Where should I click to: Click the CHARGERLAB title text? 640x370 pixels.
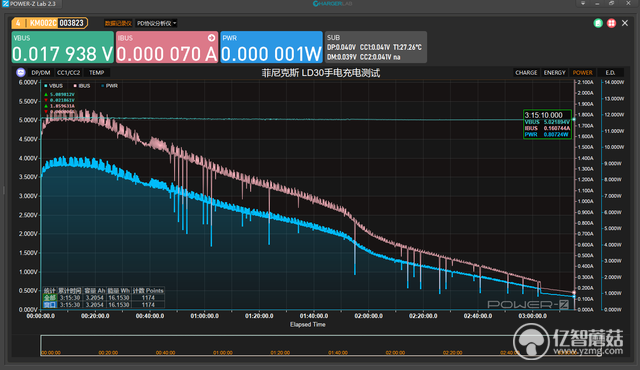(x=332, y=4)
